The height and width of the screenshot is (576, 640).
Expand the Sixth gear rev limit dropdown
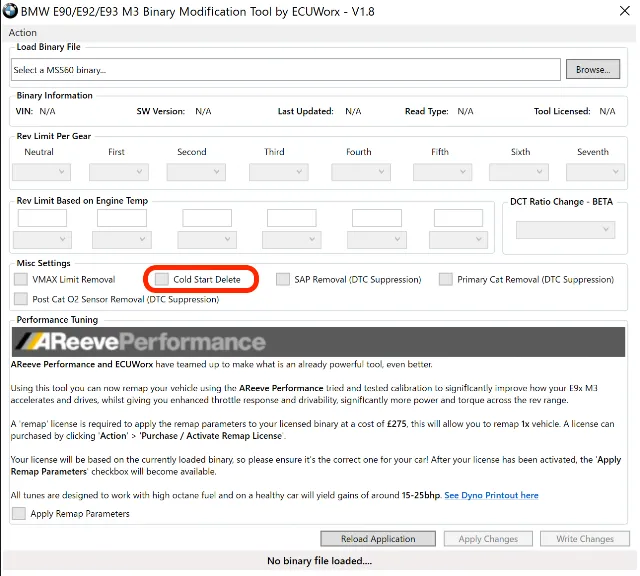point(519,172)
